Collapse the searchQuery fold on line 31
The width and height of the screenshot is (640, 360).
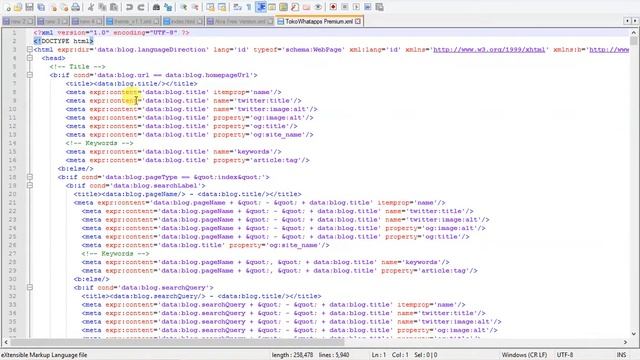click(29, 287)
